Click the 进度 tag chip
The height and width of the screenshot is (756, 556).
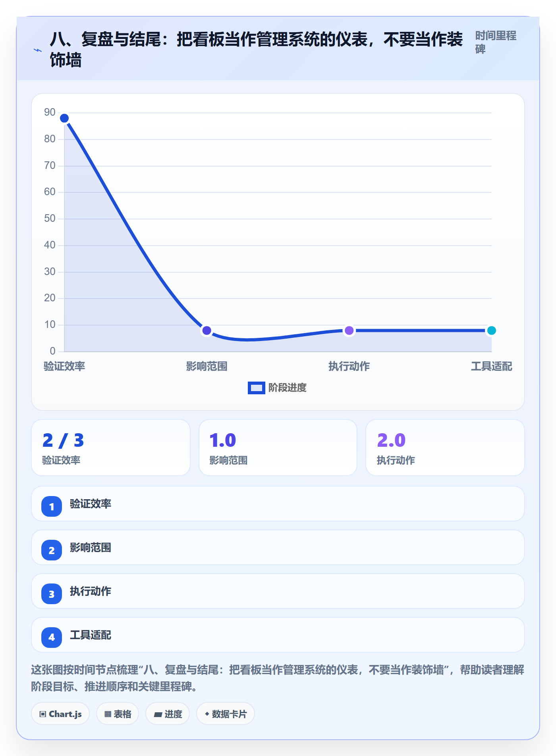pyautogui.click(x=168, y=714)
